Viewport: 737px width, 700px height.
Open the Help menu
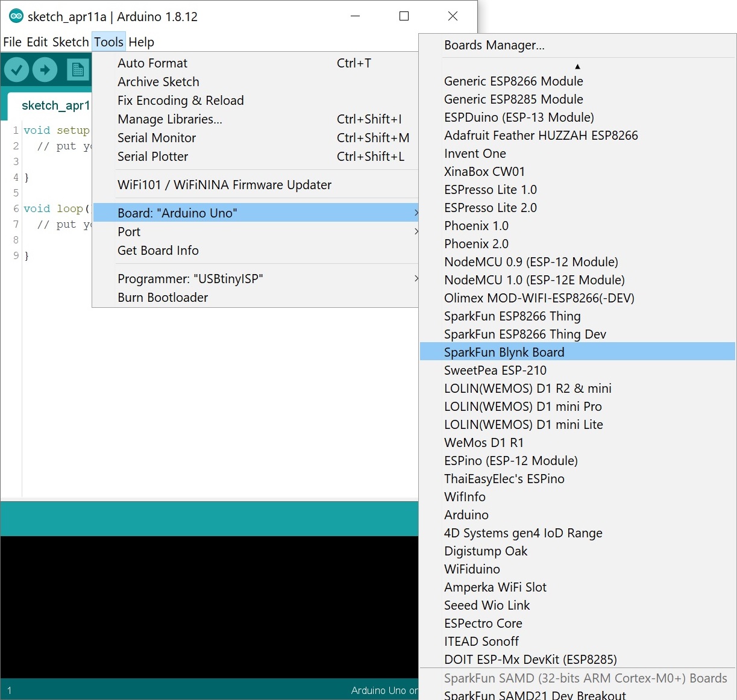click(142, 42)
